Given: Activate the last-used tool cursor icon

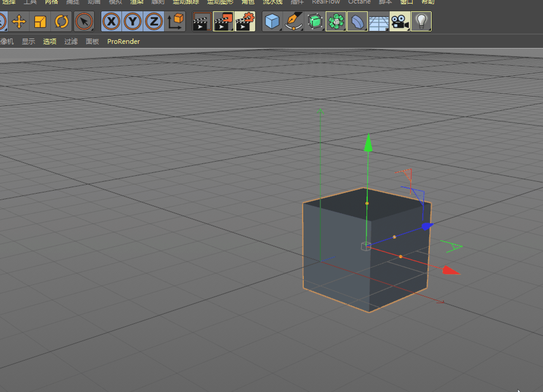Looking at the screenshot, I should pos(84,21).
